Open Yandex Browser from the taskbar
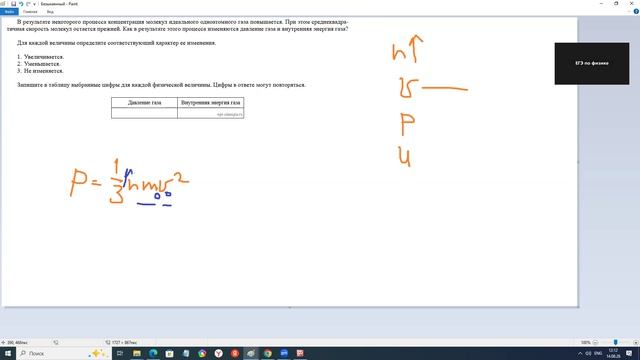The width and height of the screenshot is (640, 360). click(218, 353)
